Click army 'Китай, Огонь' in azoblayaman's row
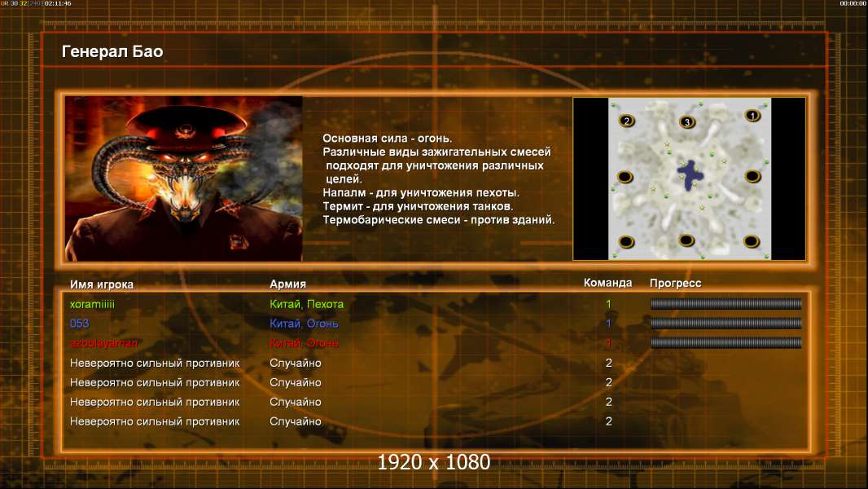The image size is (868, 489). (x=304, y=343)
